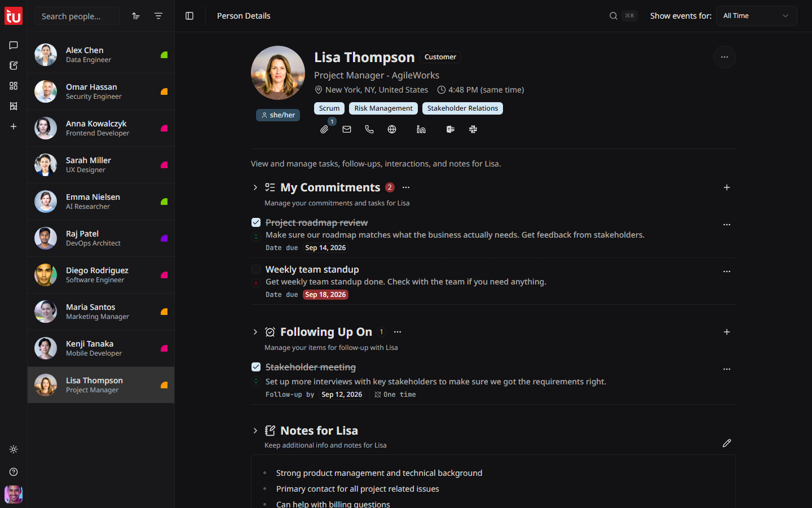This screenshot has width=812, height=508.
Task: Expand the Notes for Lisa chevron
Action: click(255, 431)
